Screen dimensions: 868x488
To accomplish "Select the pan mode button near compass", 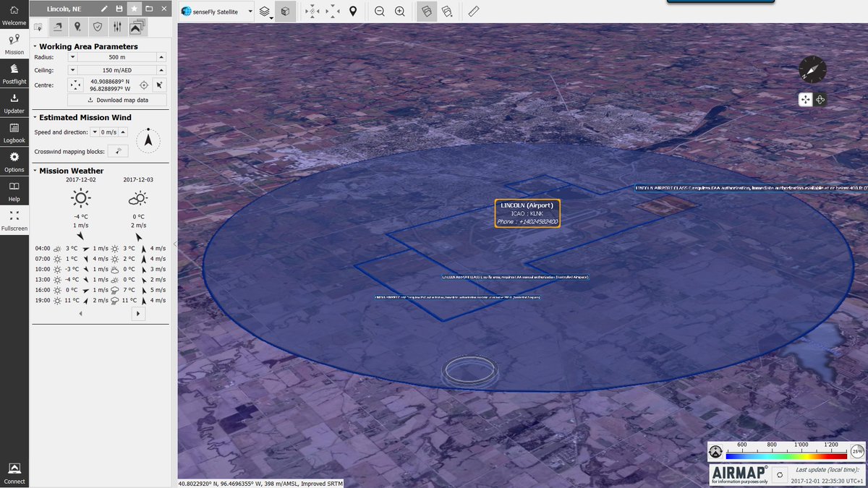I will 805,100.
